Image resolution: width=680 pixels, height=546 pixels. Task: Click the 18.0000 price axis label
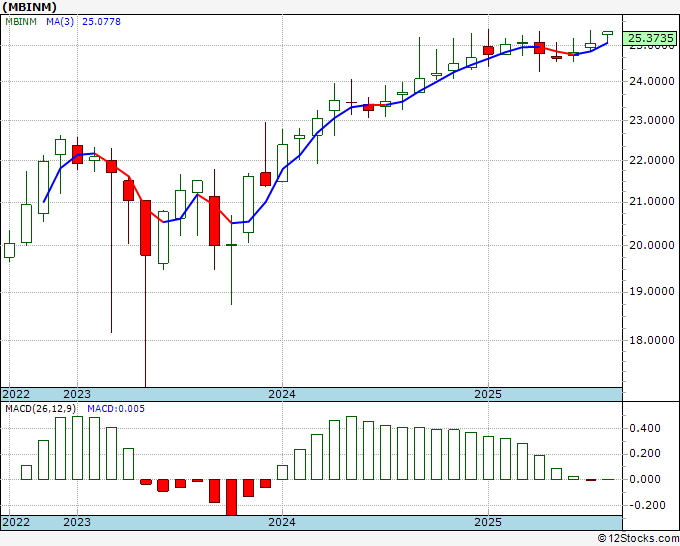tap(652, 340)
